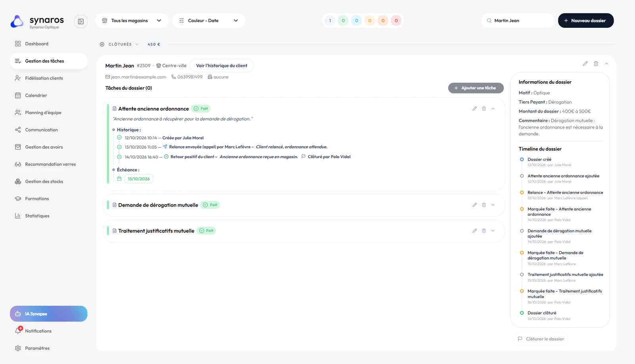
Task: Click the synaros logo
Action: tap(37, 22)
